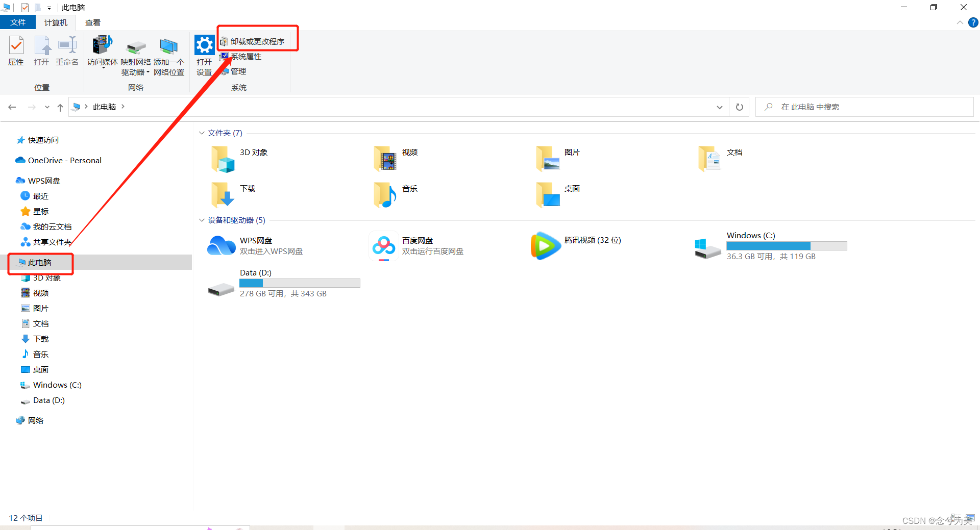
Task: Select the 桌面 folder icon in main pane
Action: [548, 195]
